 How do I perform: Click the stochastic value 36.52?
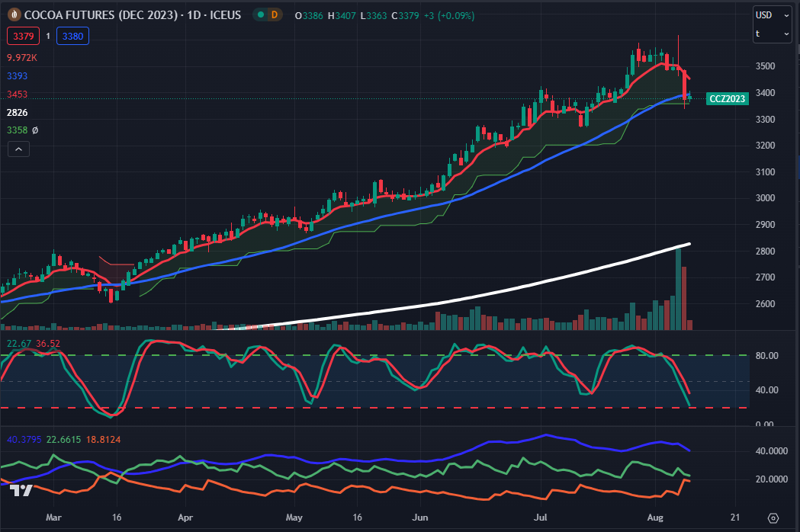tap(47, 344)
